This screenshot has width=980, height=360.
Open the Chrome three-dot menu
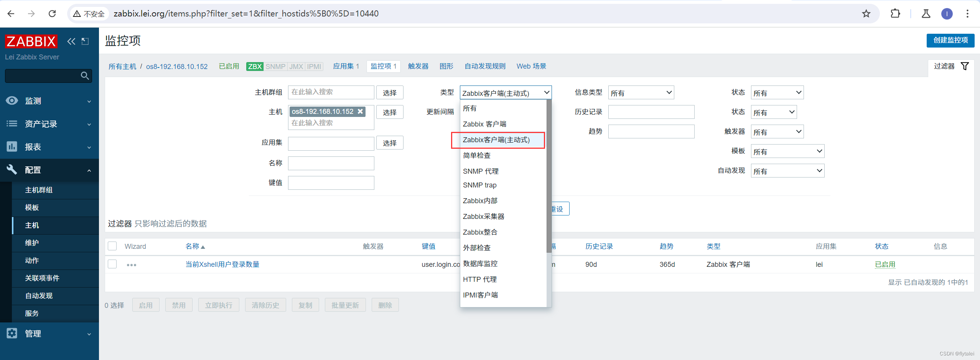point(967,14)
